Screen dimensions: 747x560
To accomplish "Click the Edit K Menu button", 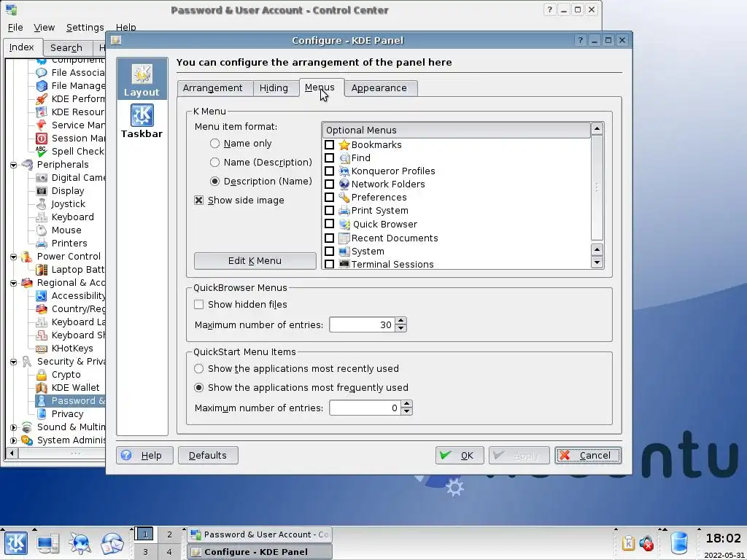I will click(x=255, y=261).
